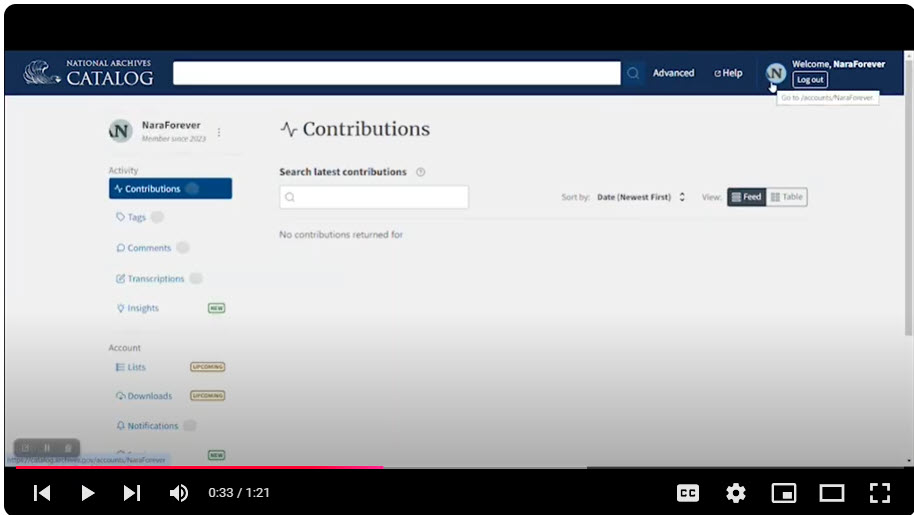Viewport: 914px width, 515px height.
Task: Open video settings gear
Action: click(x=736, y=493)
